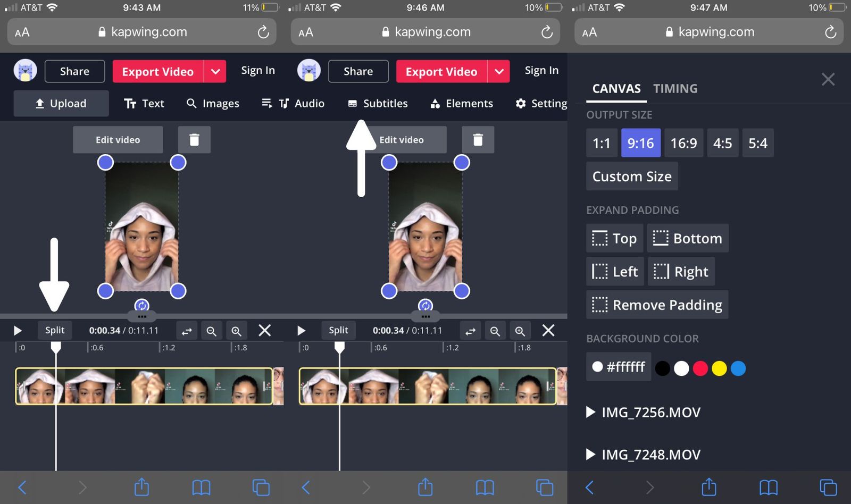
Task: Expand padding on the Top
Action: point(615,238)
